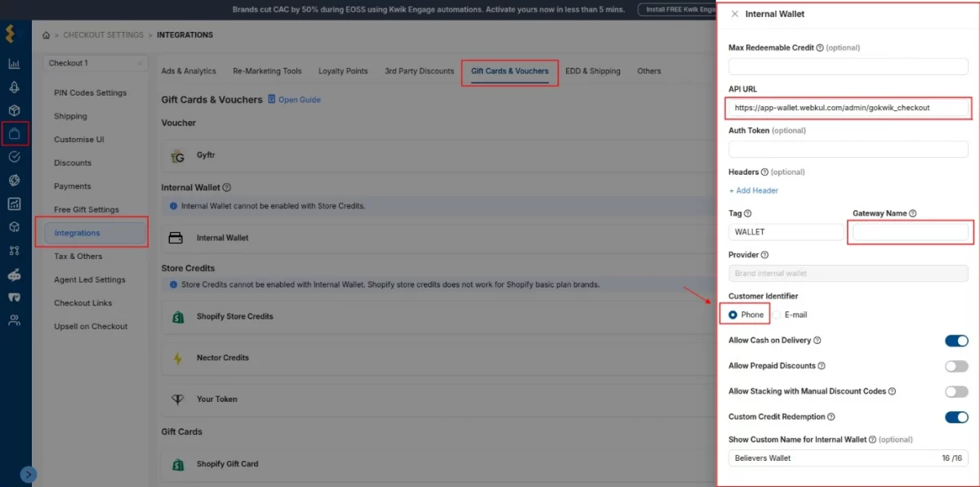Image resolution: width=980 pixels, height=487 pixels.
Task: Click help icon next to Provider label
Action: point(765,255)
